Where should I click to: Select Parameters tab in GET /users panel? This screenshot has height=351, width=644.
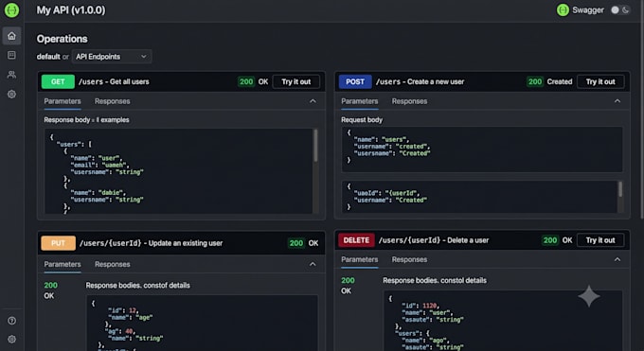63,101
